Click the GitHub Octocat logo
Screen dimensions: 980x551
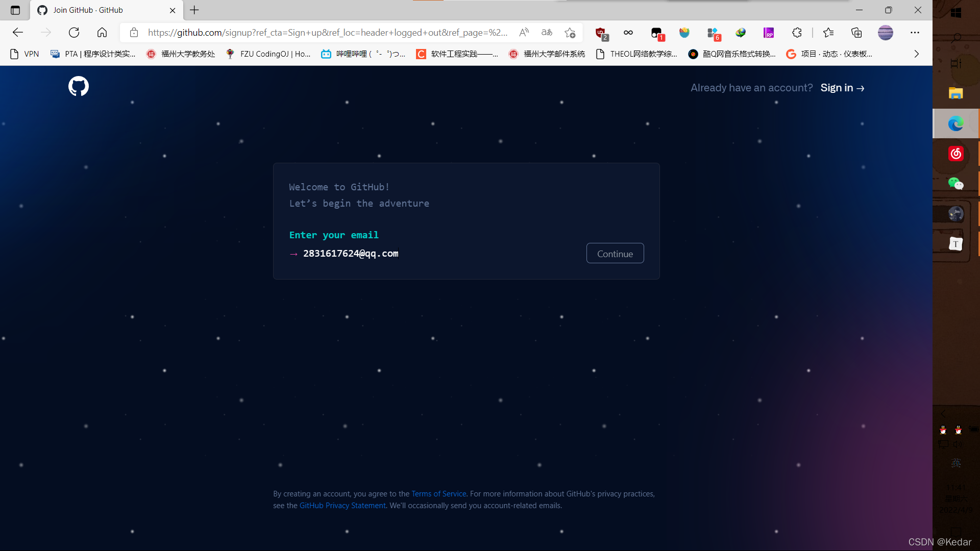click(79, 86)
